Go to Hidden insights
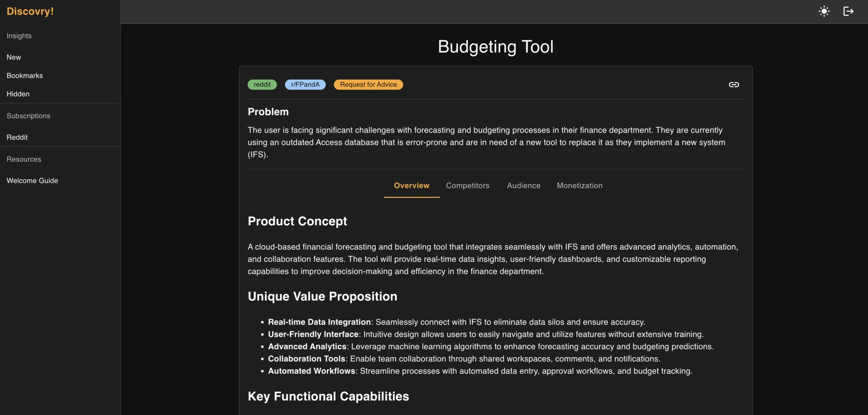 click(18, 94)
